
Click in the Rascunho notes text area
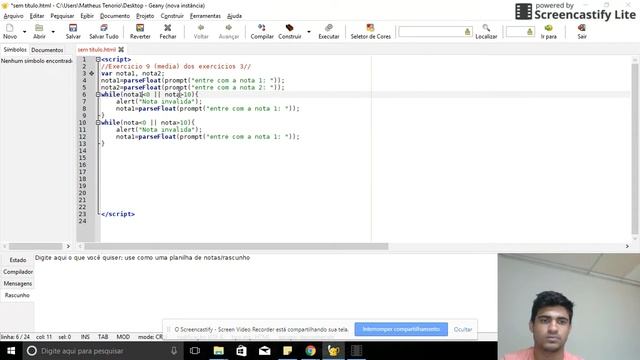pos(265,294)
